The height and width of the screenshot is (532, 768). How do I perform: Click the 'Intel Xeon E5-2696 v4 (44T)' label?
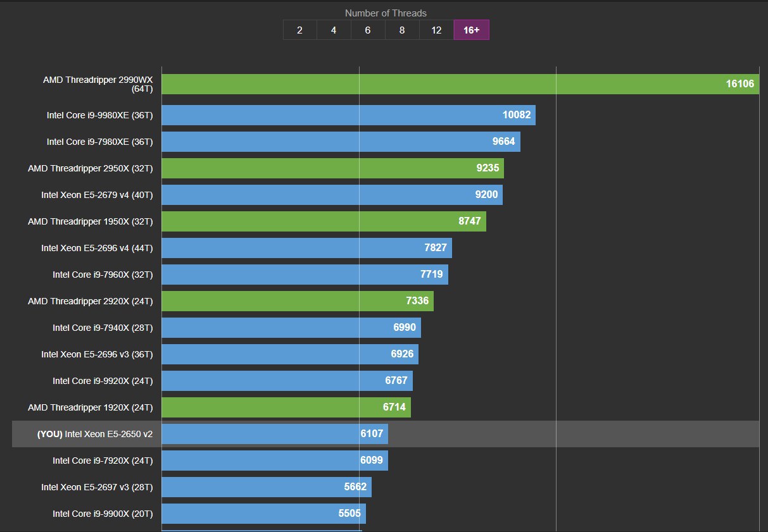98,248
